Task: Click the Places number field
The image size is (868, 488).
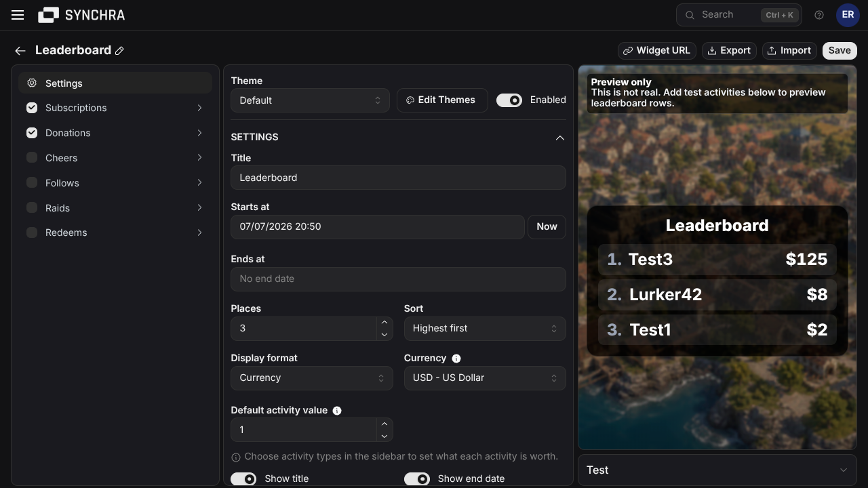Action: coord(304,329)
